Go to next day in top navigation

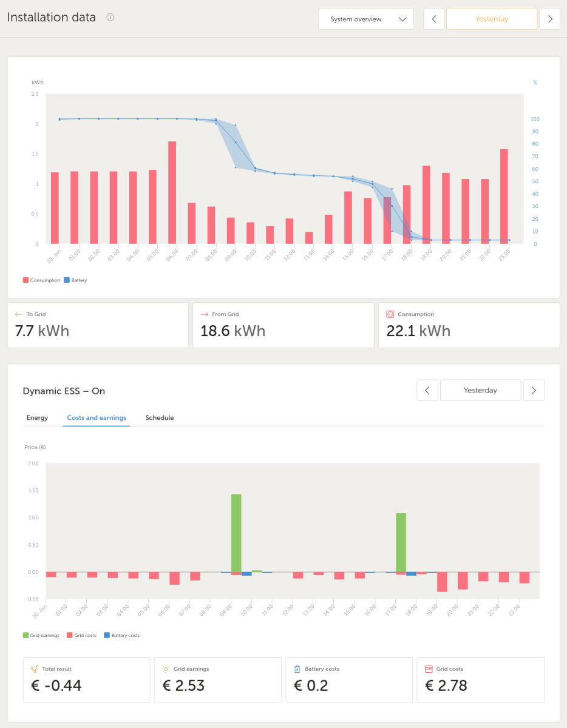click(550, 19)
